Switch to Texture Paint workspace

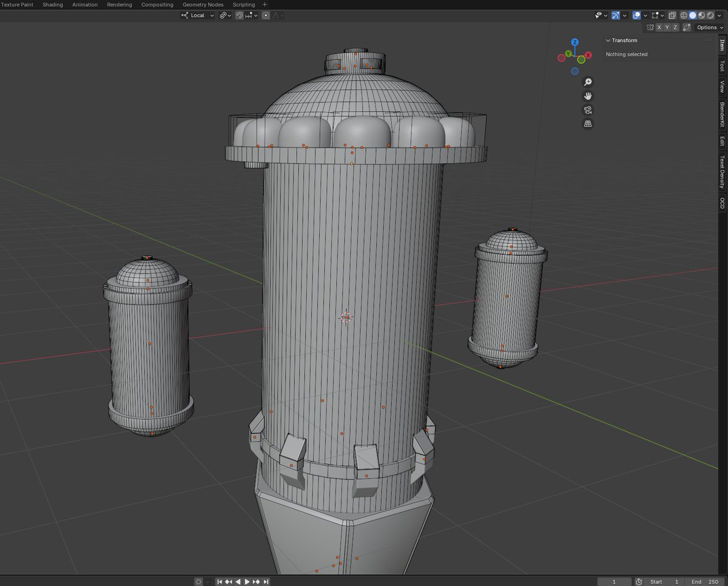point(16,4)
